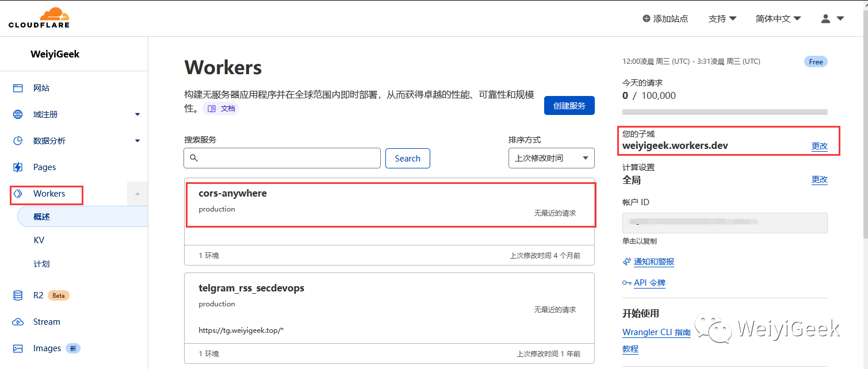868x369 pixels.
Task: Click 上次修改时间 1 年前 text
Action: (549, 354)
